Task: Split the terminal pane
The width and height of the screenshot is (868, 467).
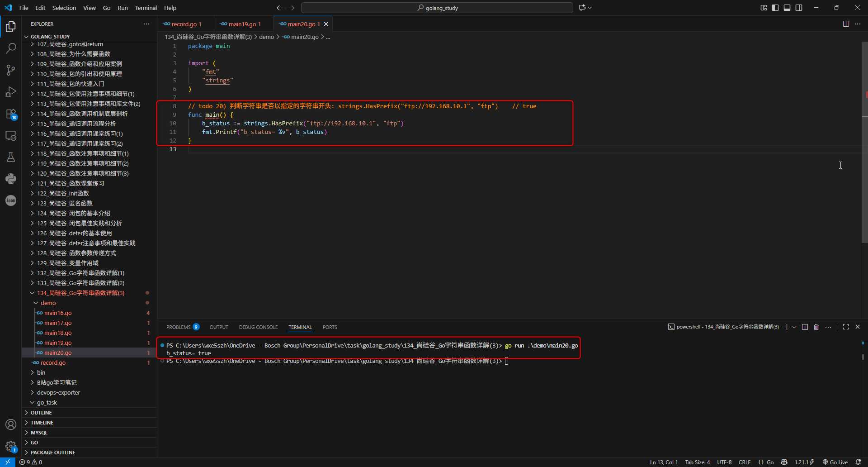Action: pos(805,327)
